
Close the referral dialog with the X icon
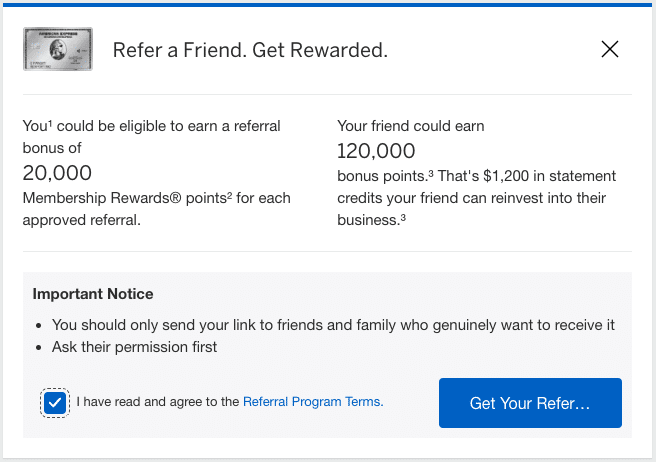coord(610,49)
